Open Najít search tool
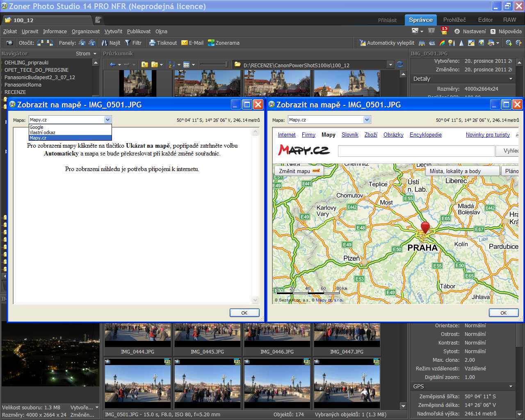The height and width of the screenshot is (420, 525). click(111, 43)
